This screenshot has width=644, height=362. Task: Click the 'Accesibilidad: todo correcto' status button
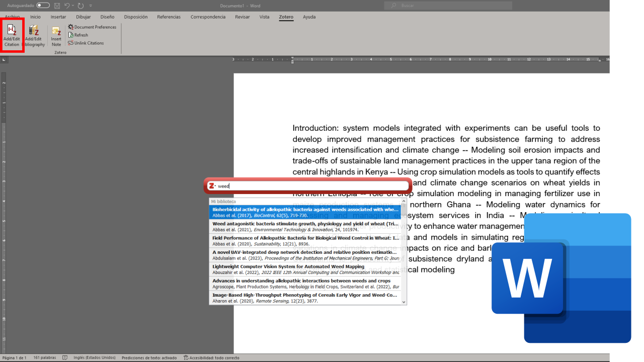[211, 358]
